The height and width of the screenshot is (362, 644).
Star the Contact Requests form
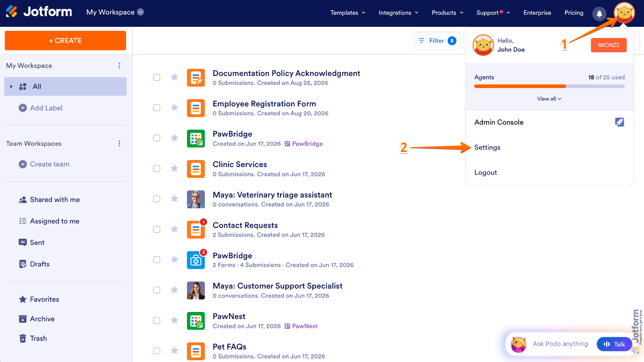pos(174,229)
